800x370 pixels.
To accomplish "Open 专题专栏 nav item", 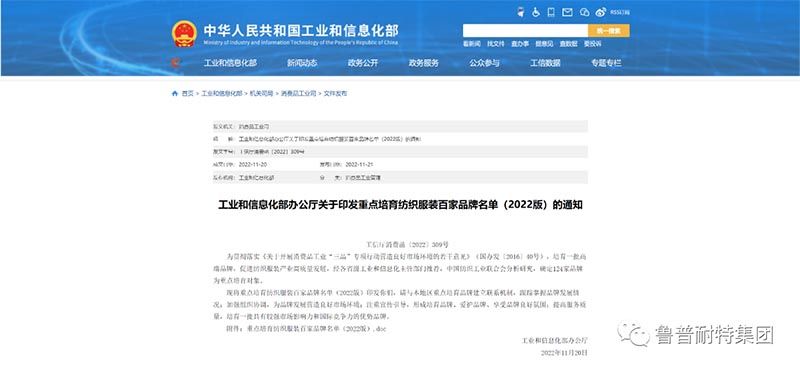I will pyautogui.click(x=606, y=63).
